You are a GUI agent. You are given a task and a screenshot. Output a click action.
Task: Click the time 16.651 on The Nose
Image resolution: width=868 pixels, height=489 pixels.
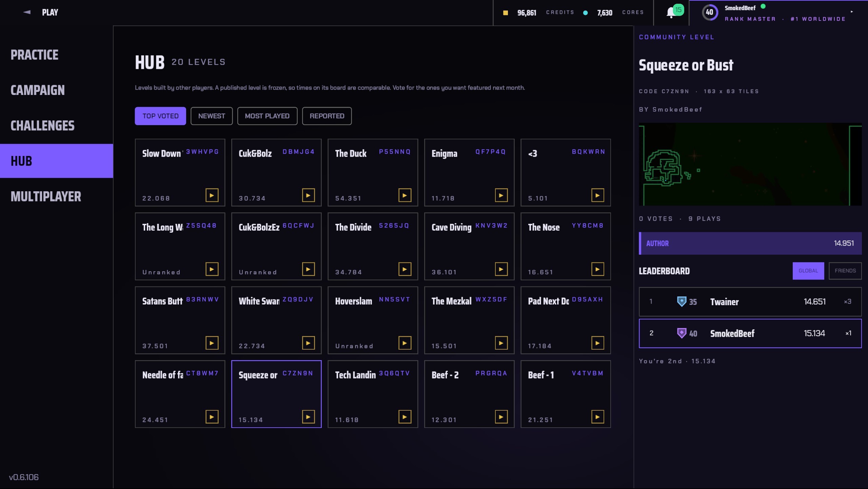click(540, 272)
